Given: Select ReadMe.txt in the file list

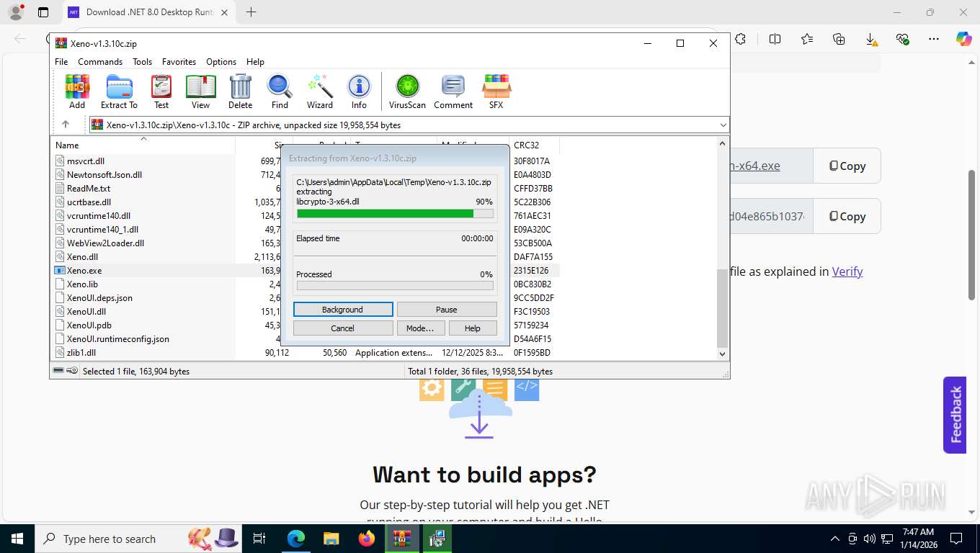Looking at the screenshot, I should tap(89, 189).
